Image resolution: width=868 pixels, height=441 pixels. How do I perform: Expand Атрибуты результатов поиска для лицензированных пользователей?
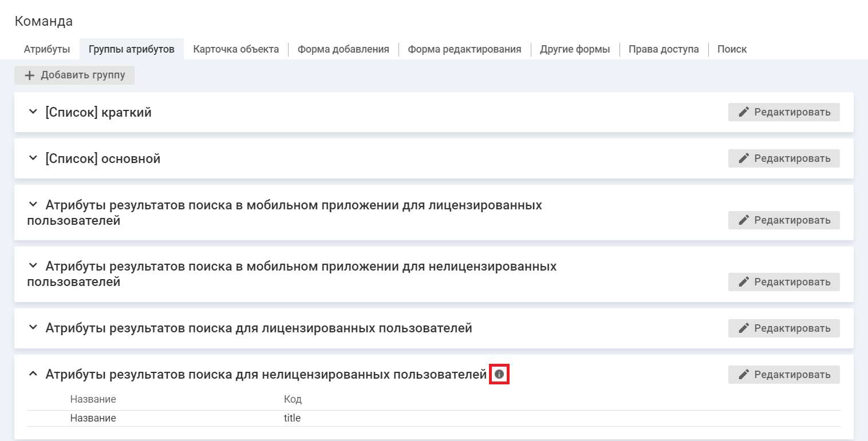tap(33, 328)
